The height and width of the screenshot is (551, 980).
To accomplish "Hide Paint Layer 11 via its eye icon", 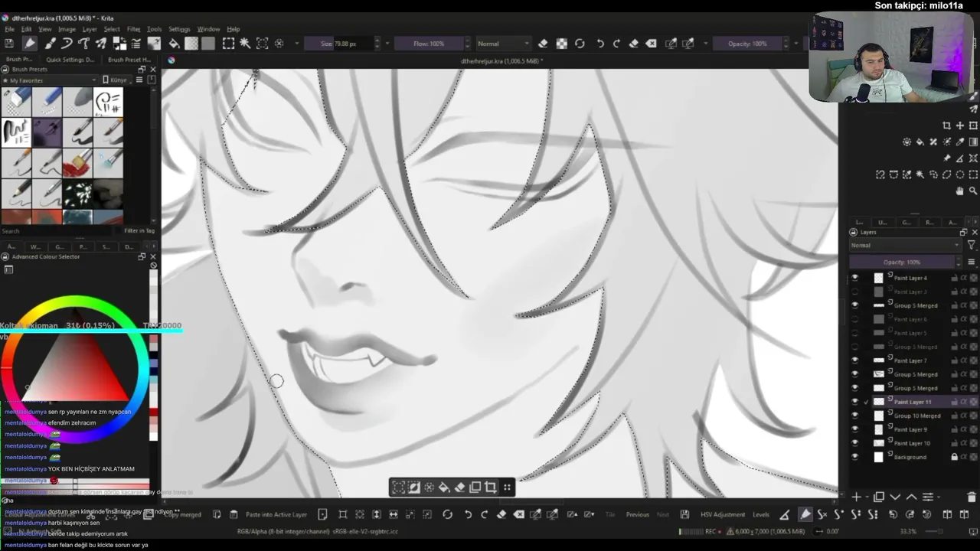I will (855, 402).
